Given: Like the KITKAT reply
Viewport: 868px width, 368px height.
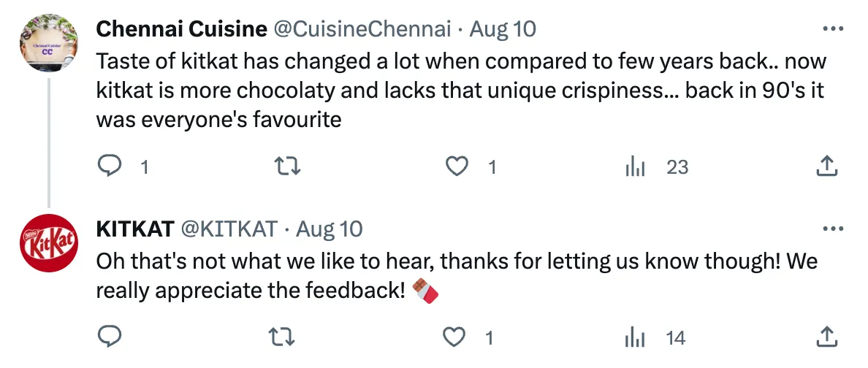Looking at the screenshot, I should [x=455, y=337].
